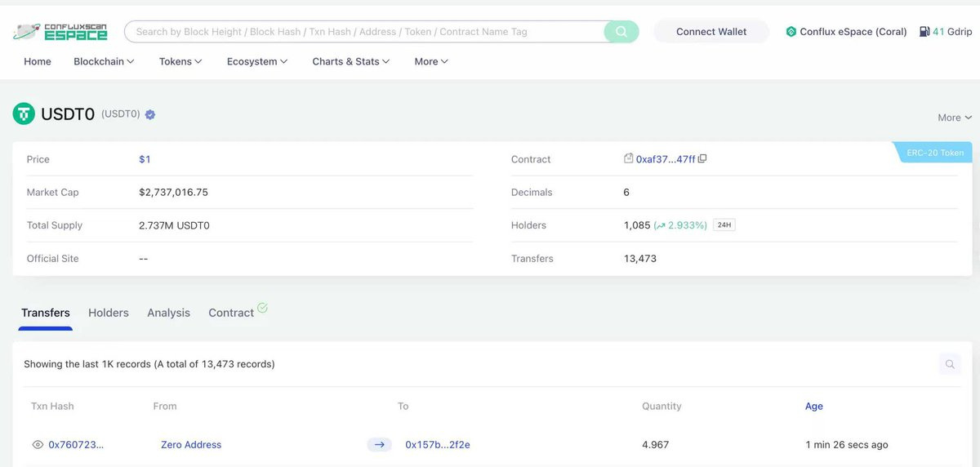The width and height of the screenshot is (980, 467).
Task: Expand the Blockchain navigation dropdown
Action: pyautogui.click(x=104, y=61)
